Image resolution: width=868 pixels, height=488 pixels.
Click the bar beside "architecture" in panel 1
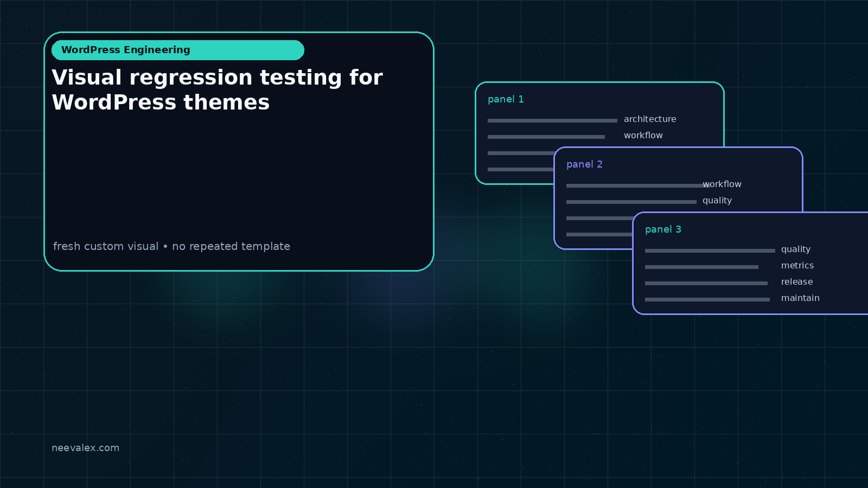click(x=552, y=120)
